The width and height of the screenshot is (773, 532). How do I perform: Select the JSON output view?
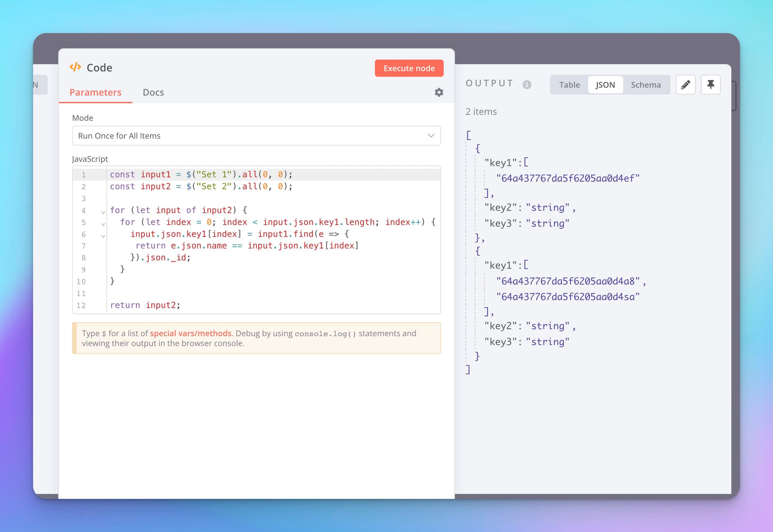pyautogui.click(x=605, y=85)
